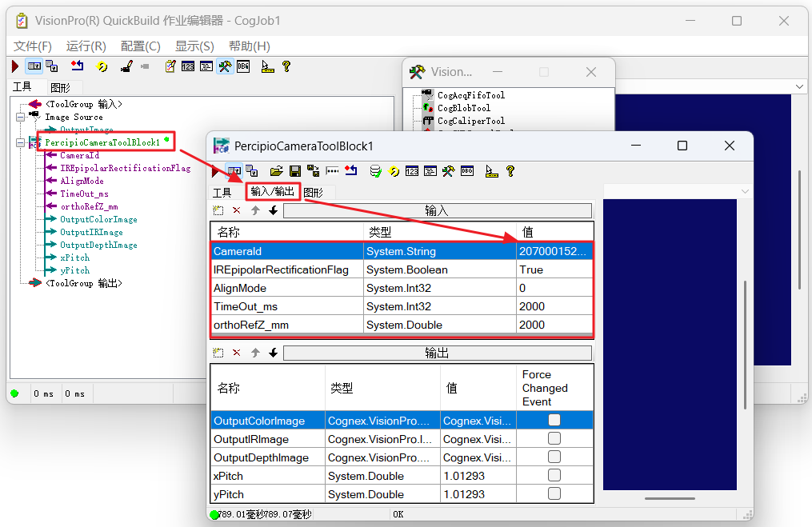This screenshot has height=527, width=812.
Task: Toggle the DBG debug icon in QuickBuild toolbar
Action: click(x=243, y=66)
